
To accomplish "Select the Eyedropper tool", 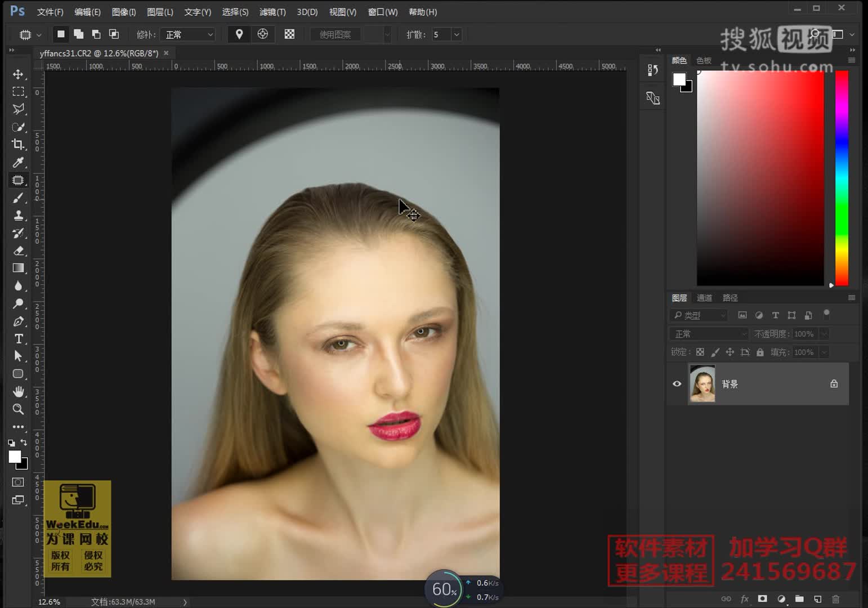I will coord(18,163).
